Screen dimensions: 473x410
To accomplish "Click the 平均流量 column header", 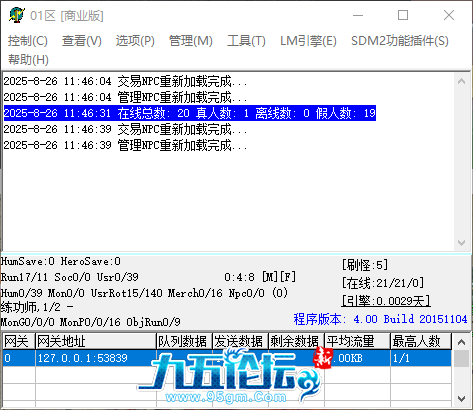I will coord(358,341).
